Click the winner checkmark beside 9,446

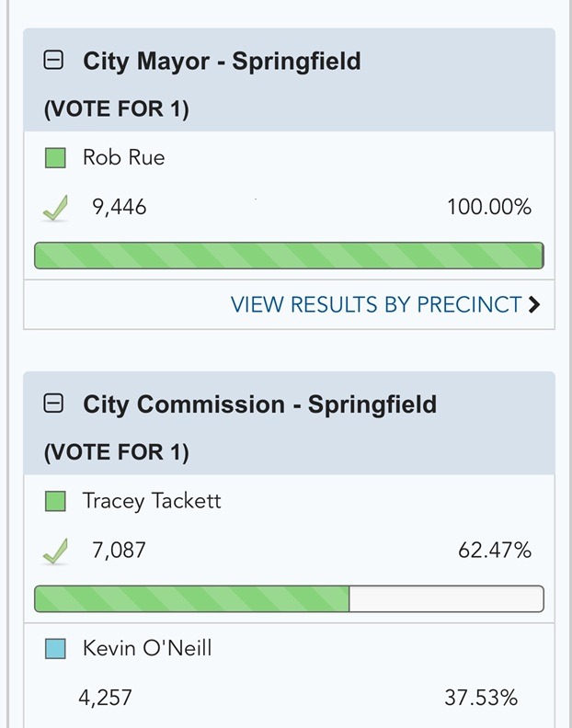point(56,210)
